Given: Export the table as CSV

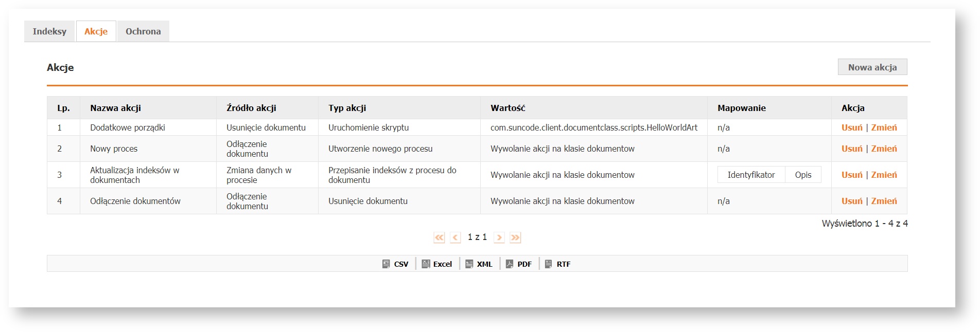Looking at the screenshot, I should pos(395,264).
